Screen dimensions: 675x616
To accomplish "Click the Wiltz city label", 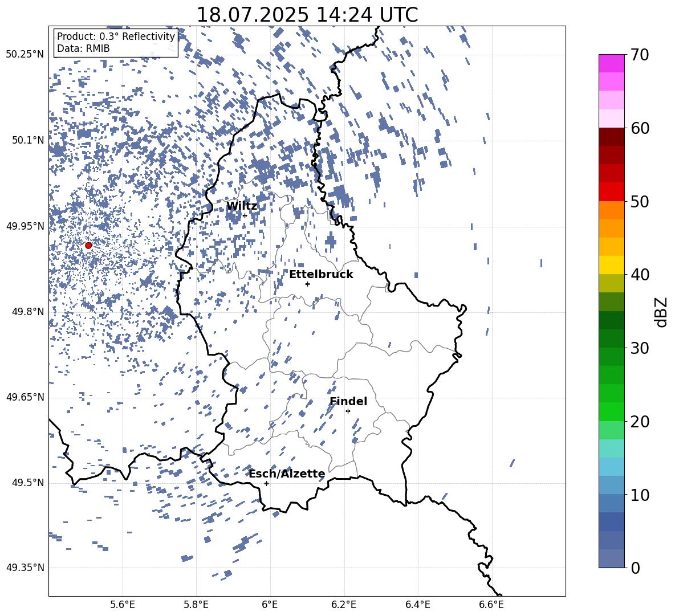I will coord(242,206).
